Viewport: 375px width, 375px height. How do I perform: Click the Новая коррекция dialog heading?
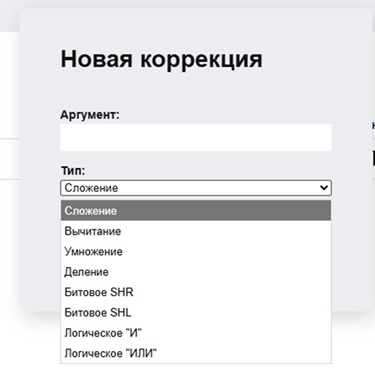pyautogui.click(x=161, y=59)
